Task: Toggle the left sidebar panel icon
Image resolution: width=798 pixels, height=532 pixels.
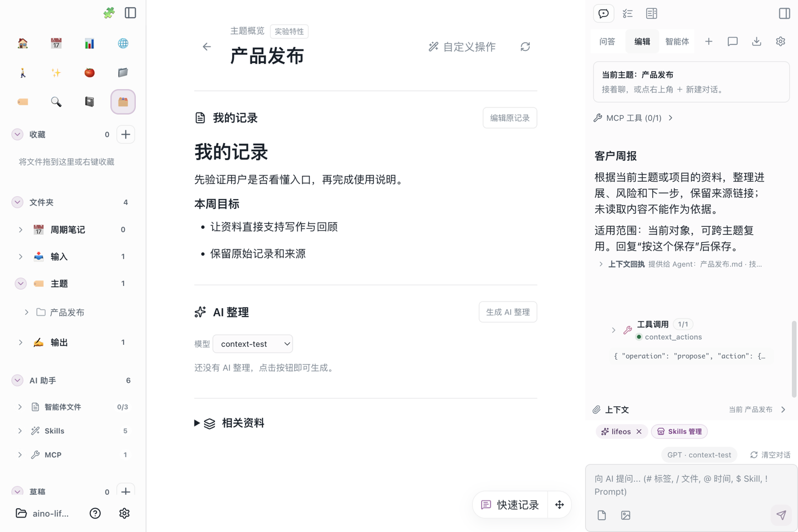Action: pyautogui.click(x=131, y=13)
